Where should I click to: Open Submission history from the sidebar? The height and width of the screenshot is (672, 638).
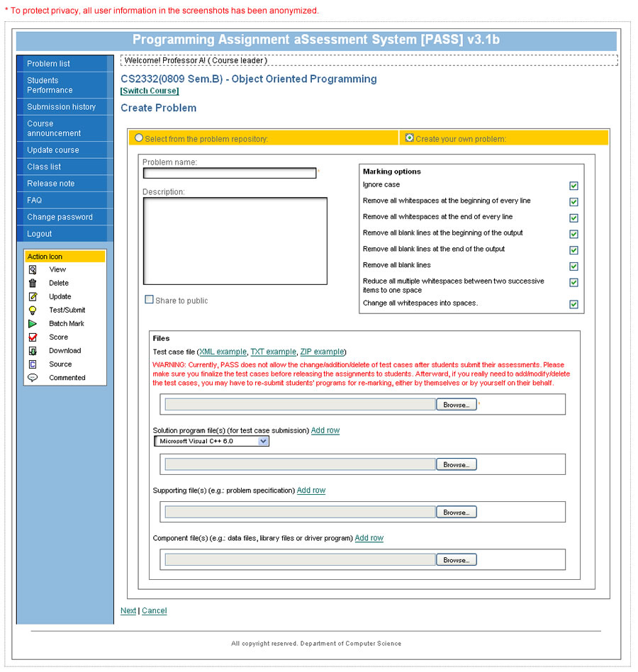(x=61, y=107)
